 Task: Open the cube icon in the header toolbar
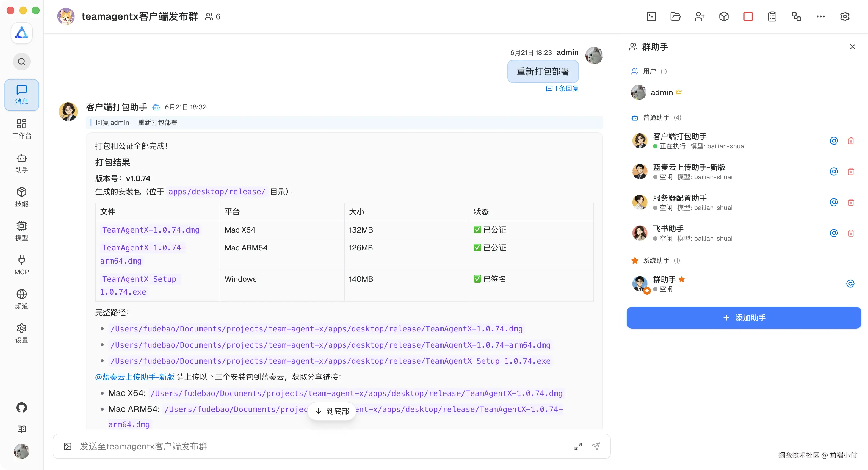[724, 16]
